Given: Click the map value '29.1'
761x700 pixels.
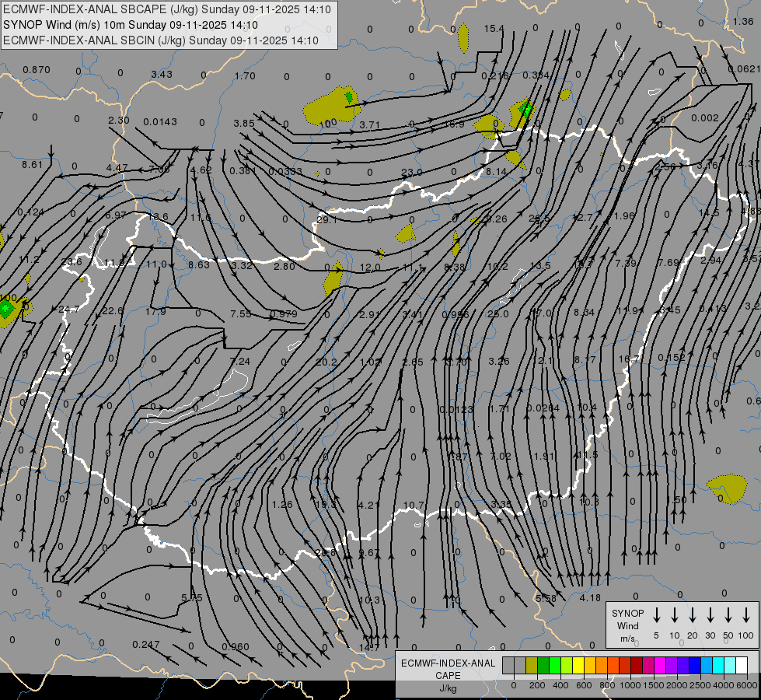Looking at the screenshot, I should (326, 219).
